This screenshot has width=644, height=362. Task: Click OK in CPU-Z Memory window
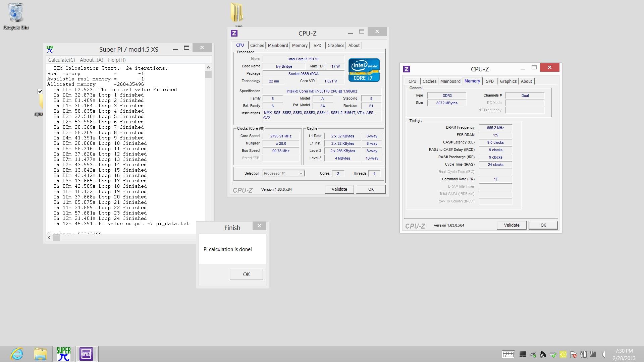[543, 225]
